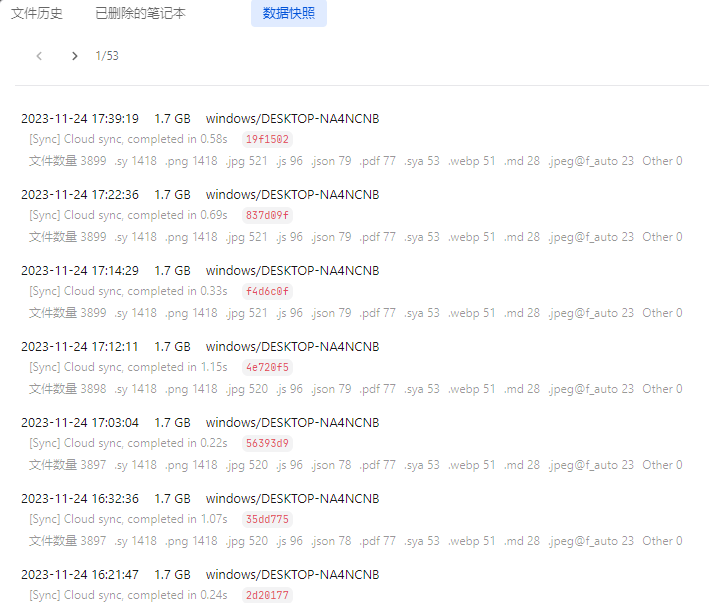Click snapshot ID tag 56393d9
709x603 pixels.
(x=267, y=443)
